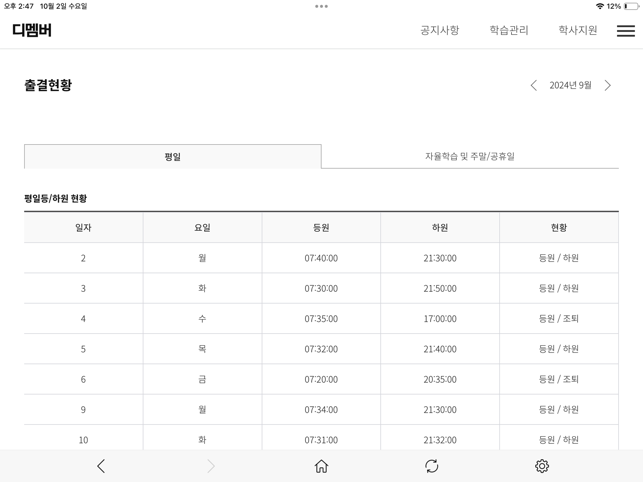Open 학사지원 menu
Screen dimensions: 643x482
click(578, 30)
